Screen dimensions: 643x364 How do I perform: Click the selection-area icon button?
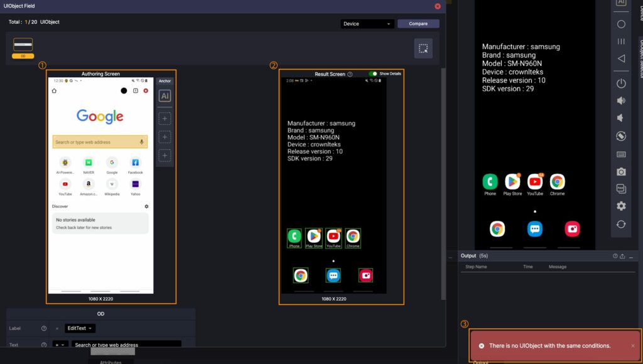tap(423, 48)
